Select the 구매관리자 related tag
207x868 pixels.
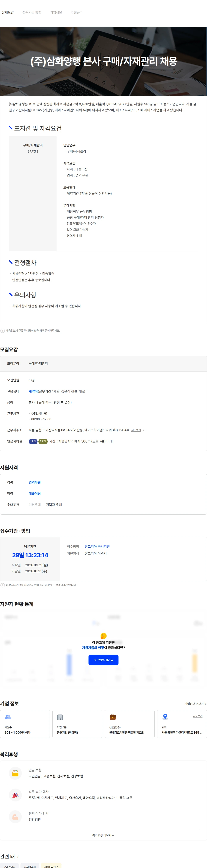coord(9,865)
